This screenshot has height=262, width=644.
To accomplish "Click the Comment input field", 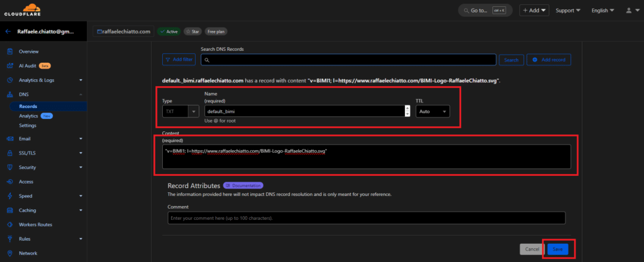I will (x=367, y=218).
